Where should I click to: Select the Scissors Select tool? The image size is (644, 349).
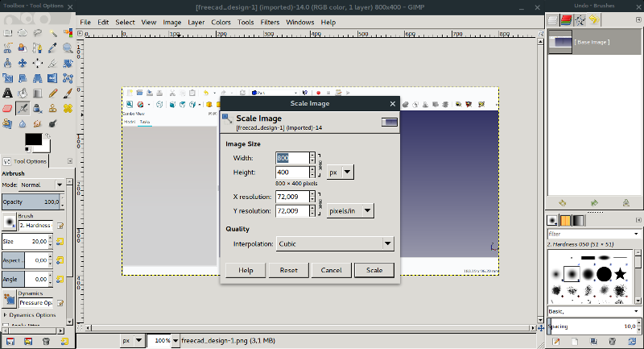tap(7, 48)
